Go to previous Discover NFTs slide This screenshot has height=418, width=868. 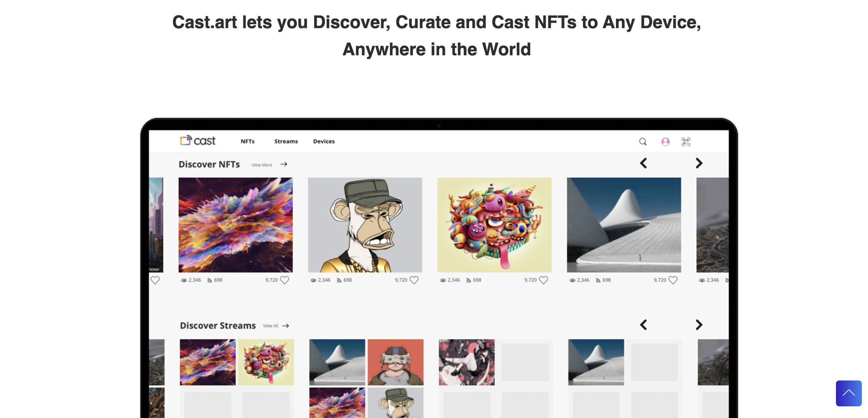643,163
